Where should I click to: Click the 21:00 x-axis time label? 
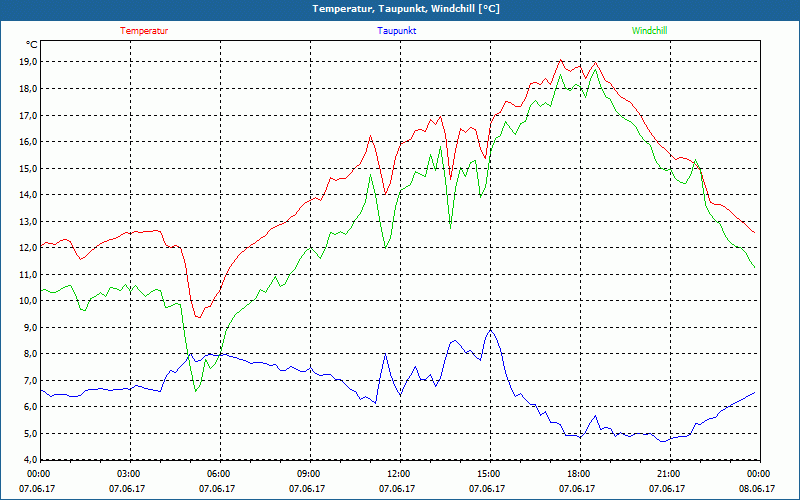point(667,473)
